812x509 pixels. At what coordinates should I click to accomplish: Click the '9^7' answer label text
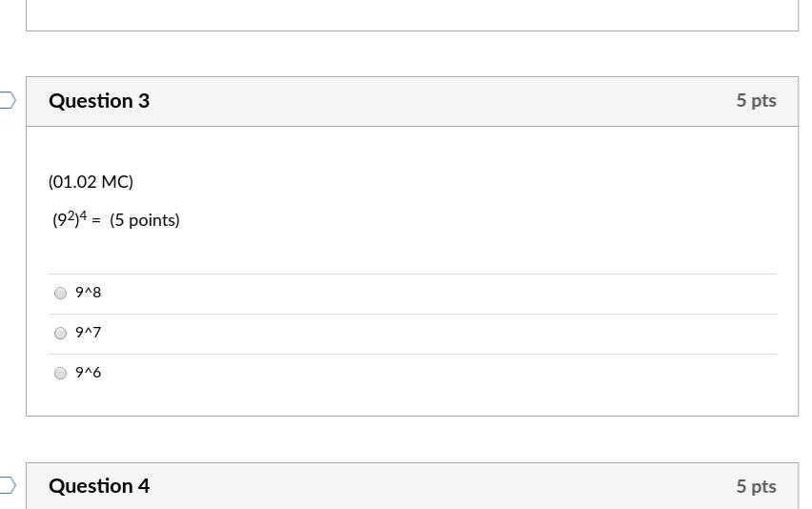click(x=89, y=333)
